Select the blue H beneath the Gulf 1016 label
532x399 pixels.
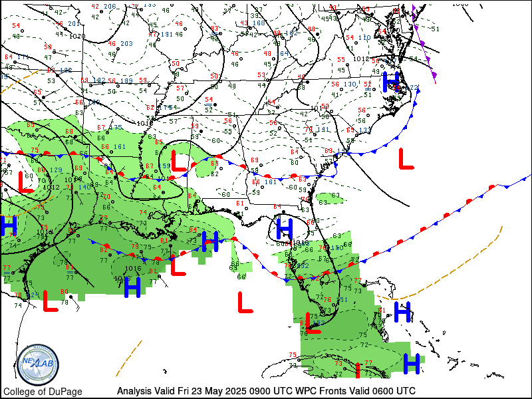[x=132, y=287]
